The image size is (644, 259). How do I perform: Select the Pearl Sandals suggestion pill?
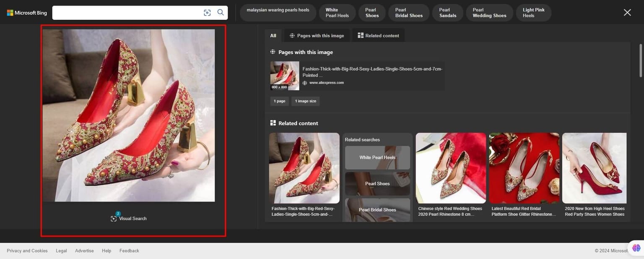tap(447, 12)
